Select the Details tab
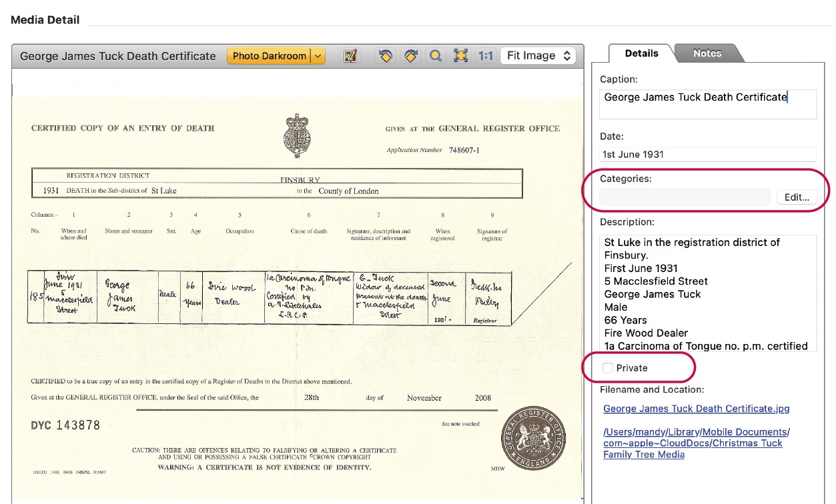The width and height of the screenshot is (836, 504). (641, 53)
